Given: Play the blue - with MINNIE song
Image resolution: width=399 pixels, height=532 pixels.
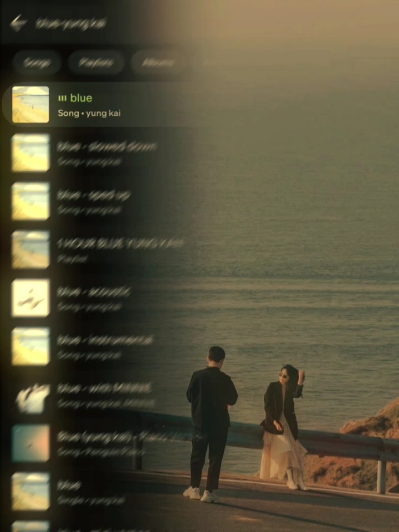Looking at the screenshot, I should coord(104,394).
